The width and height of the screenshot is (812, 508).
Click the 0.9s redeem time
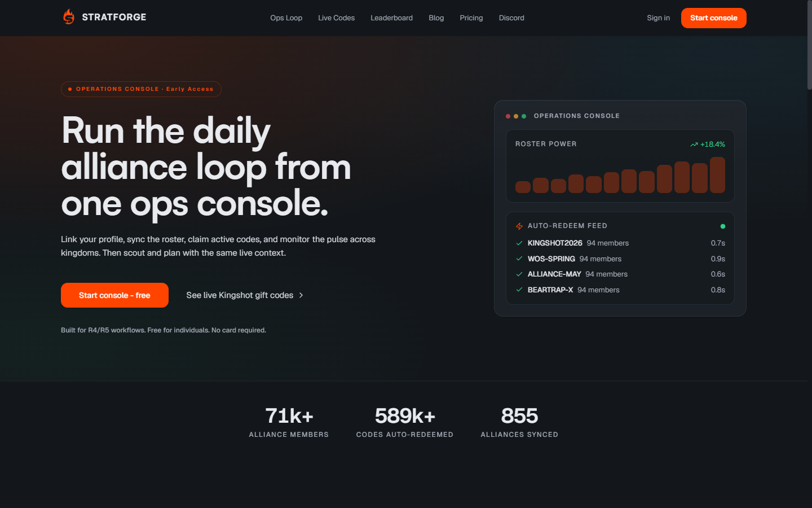[718, 259]
